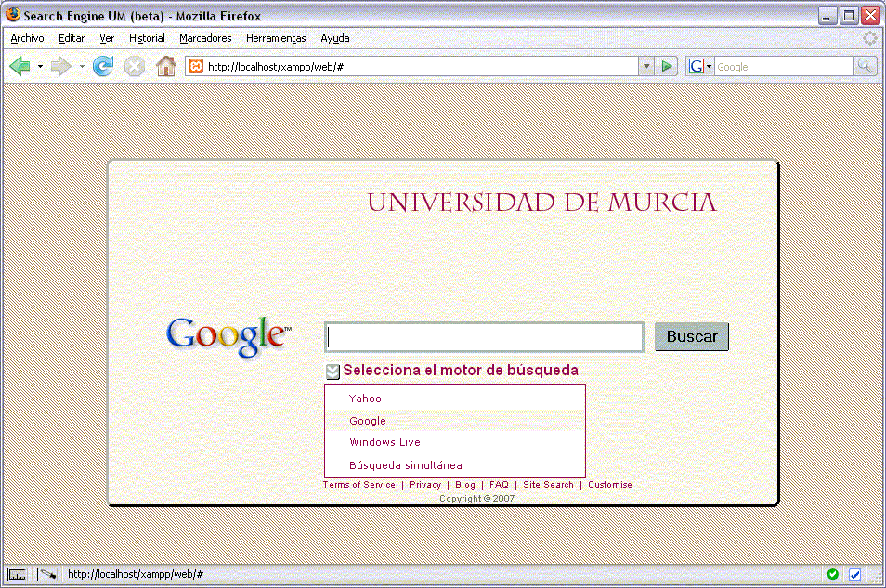Open the Back button history dropdown arrow
886x588 pixels.
pos(40,66)
